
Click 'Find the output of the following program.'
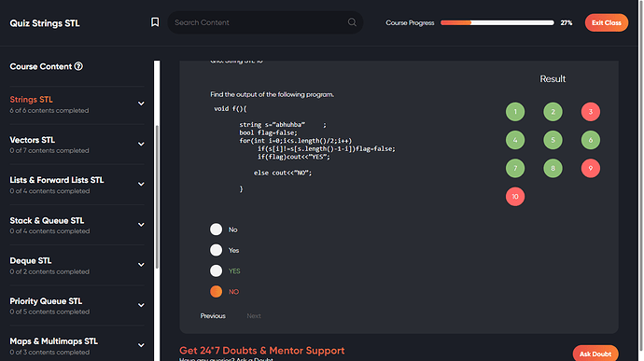pyautogui.click(x=272, y=94)
